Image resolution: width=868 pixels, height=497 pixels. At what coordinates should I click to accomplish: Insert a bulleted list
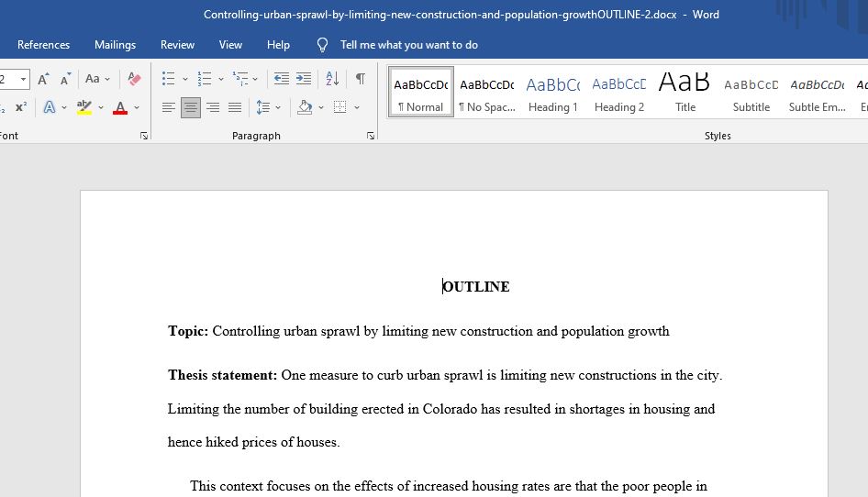click(168, 79)
